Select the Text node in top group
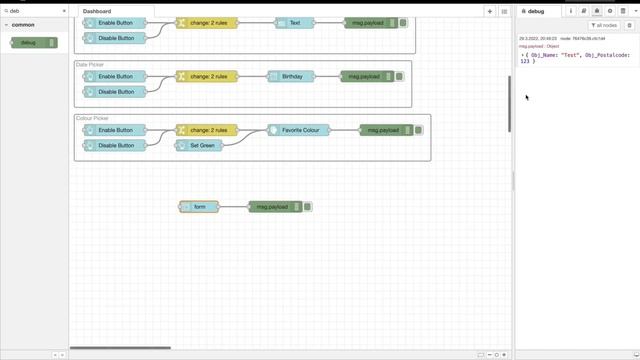 coord(295,23)
